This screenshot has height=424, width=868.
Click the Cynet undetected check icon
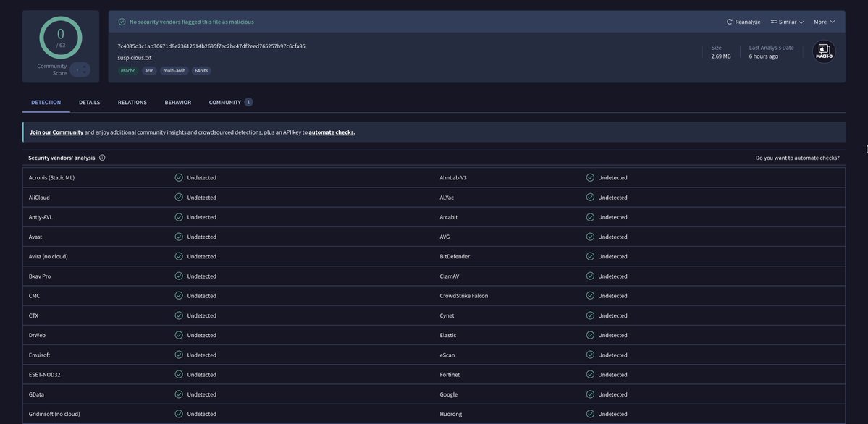[x=590, y=315]
